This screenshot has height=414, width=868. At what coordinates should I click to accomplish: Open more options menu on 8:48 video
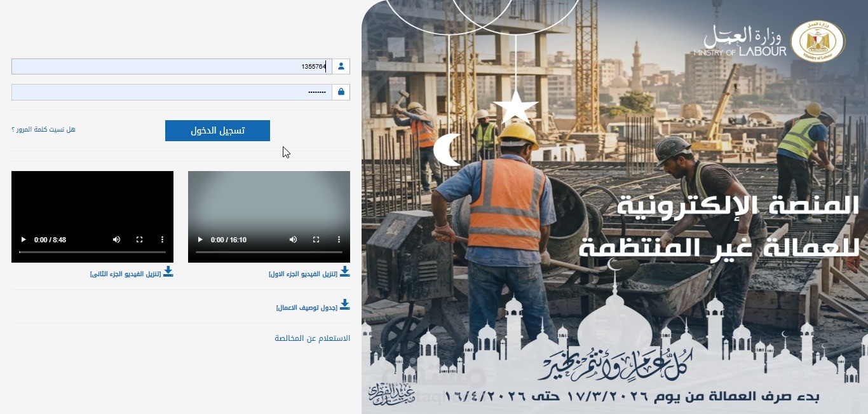162,240
